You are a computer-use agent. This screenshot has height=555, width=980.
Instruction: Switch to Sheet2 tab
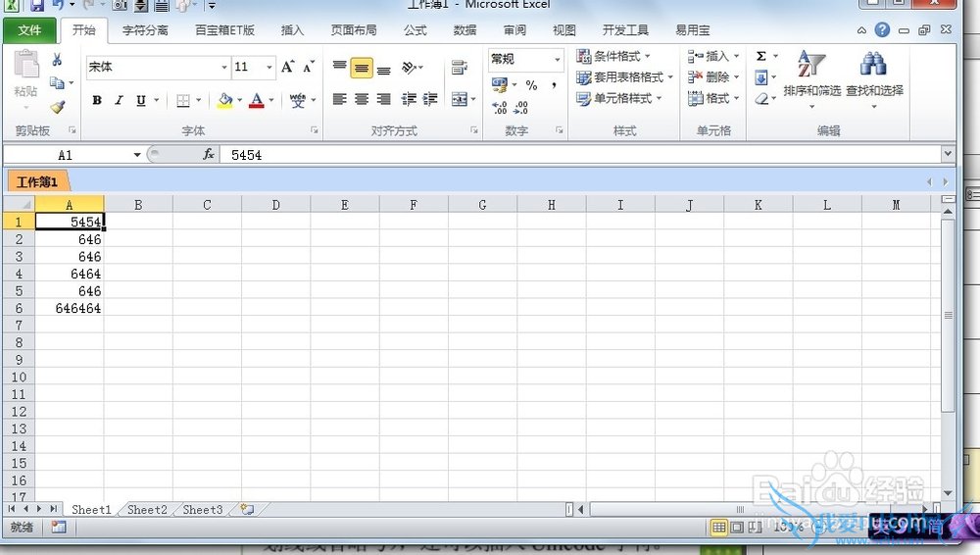148,509
